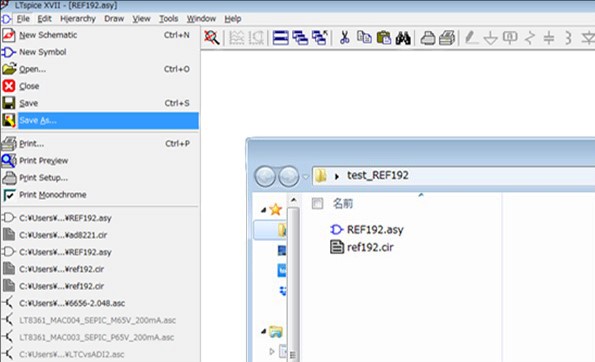
Task: Collapse the Libraries tree node arrow
Action: pyautogui.click(x=264, y=332)
